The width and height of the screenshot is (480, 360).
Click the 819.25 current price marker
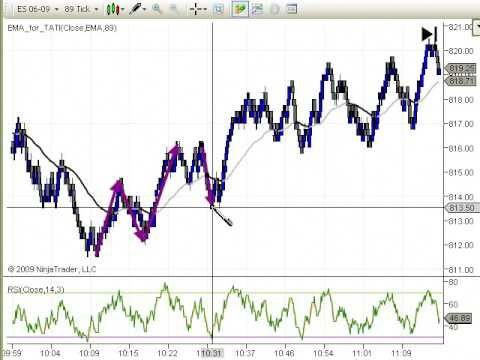[461, 68]
